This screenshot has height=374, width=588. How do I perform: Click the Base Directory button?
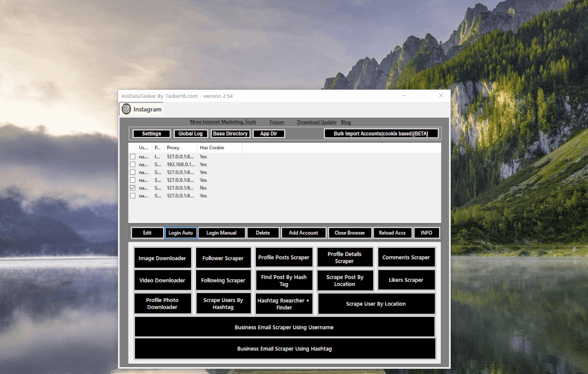[230, 134]
